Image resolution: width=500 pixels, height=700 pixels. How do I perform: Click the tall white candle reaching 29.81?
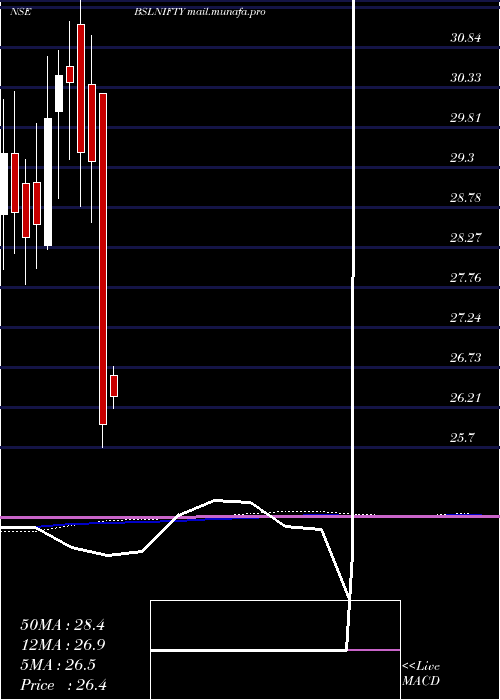48,182
